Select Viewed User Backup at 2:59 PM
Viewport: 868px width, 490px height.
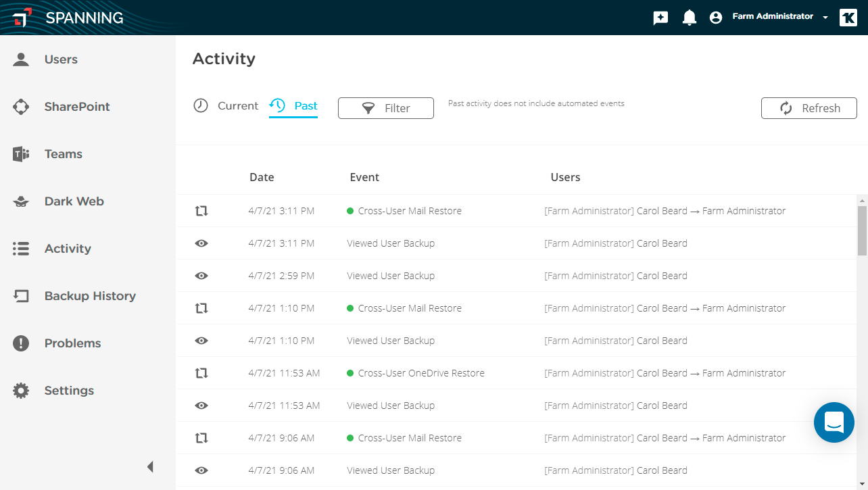pos(391,276)
